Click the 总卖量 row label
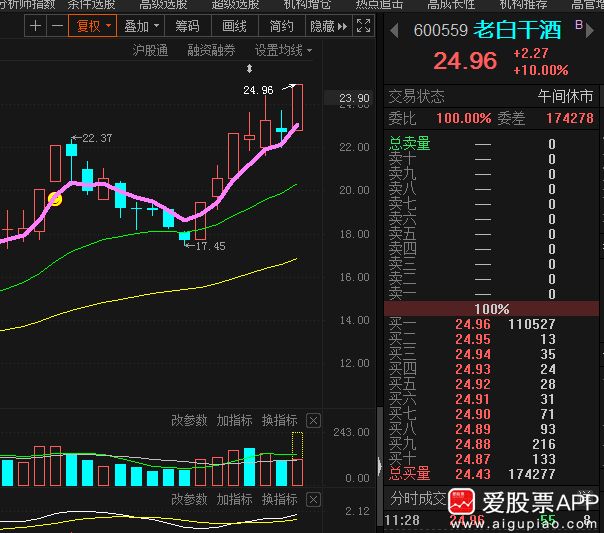Screen dimensions: 604x533 pyautogui.click(x=409, y=144)
